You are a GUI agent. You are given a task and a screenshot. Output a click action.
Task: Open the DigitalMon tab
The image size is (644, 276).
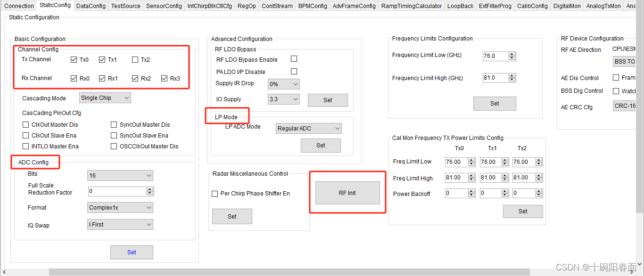(x=567, y=6)
